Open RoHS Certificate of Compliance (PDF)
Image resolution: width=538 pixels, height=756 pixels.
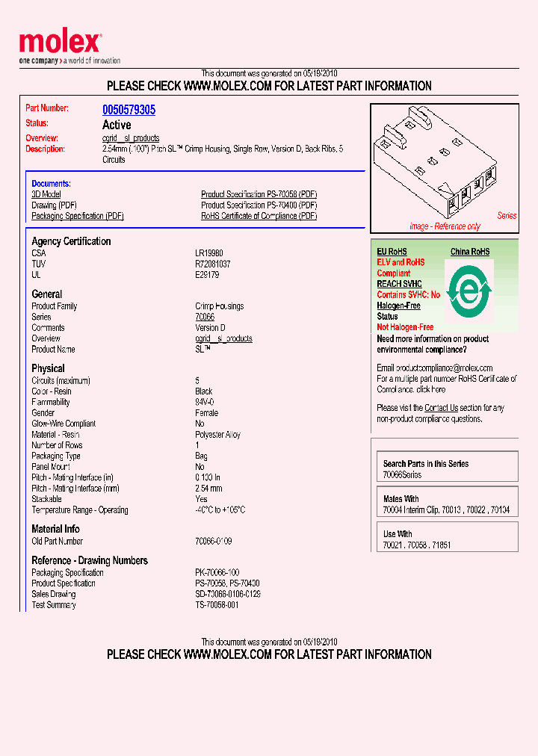coord(259,216)
